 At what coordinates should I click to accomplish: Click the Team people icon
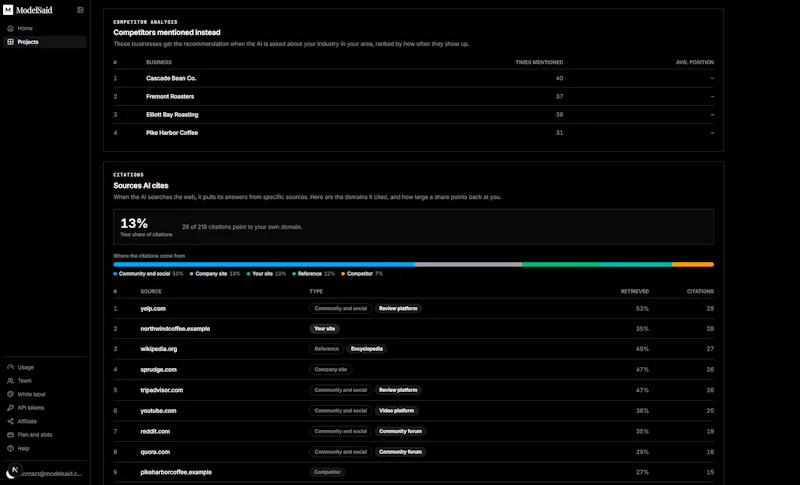(10, 381)
